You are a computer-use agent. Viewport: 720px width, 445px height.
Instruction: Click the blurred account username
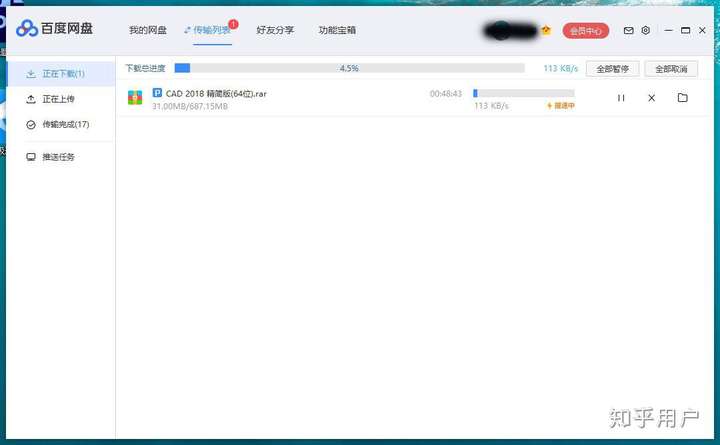pos(511,31)
